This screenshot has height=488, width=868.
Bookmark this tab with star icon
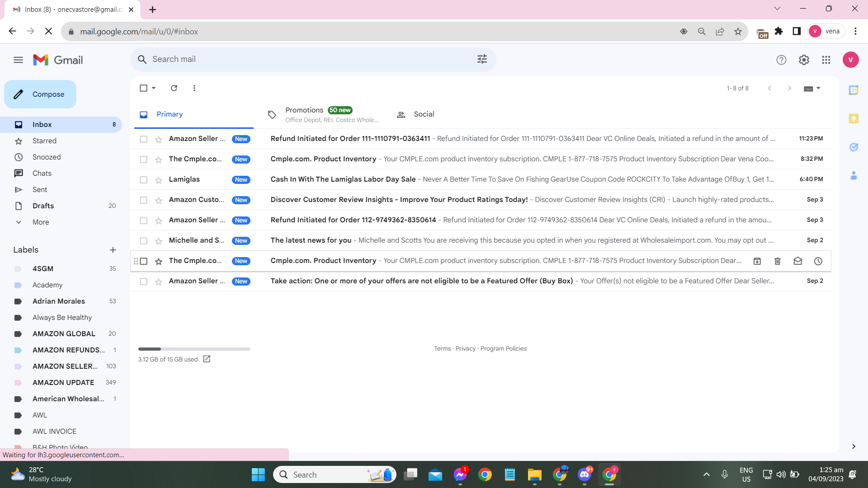(738, 32)
